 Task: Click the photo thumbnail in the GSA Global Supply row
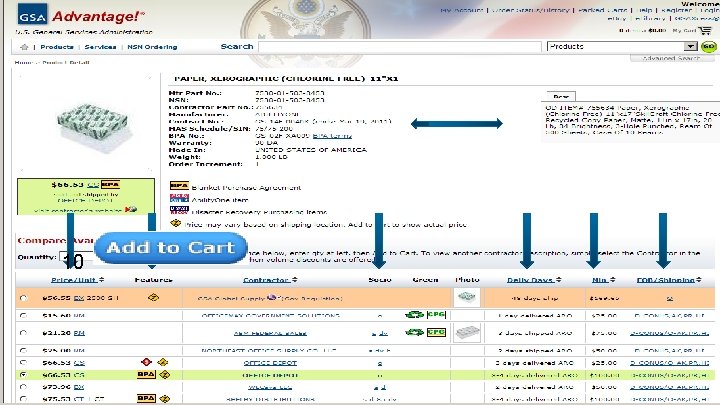pos(467,298)
